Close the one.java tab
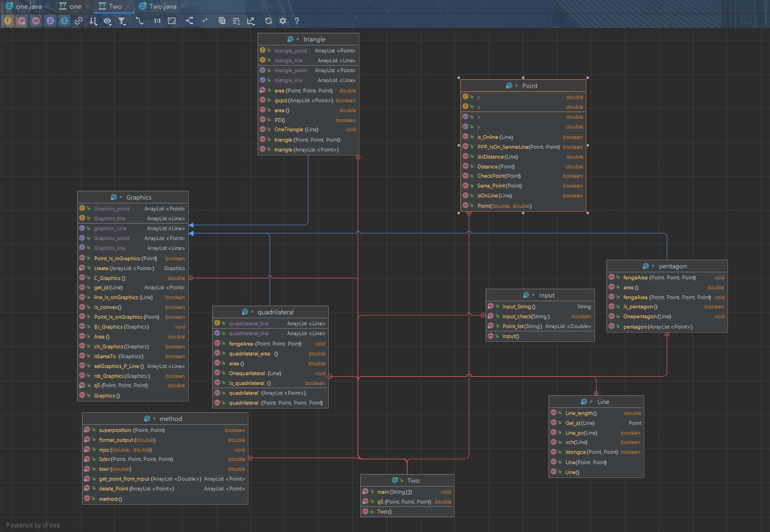Image resolution: width=770 pixels, height=532 pixels. 48,7
